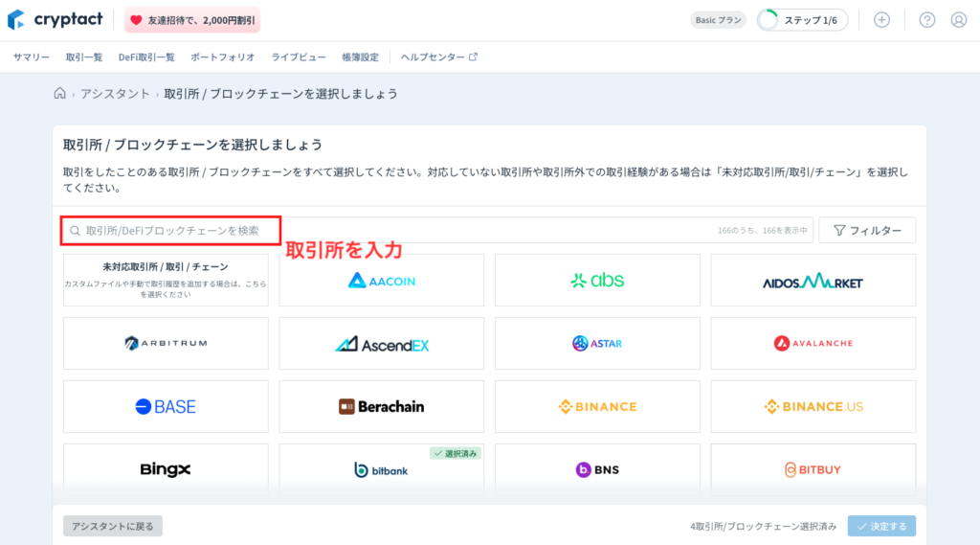Select the BITBUY exchange card
980x545 pixels.
pyautogui.click(x=813, y=469)
